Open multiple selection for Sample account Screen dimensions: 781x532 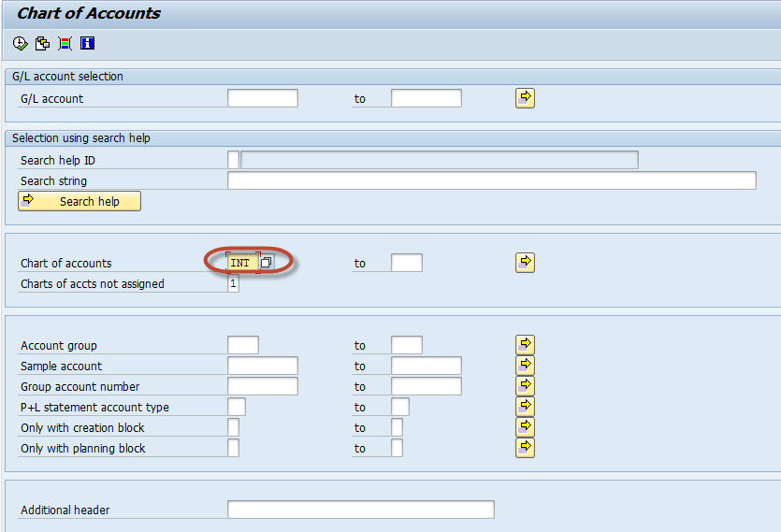tap(525, 365)
